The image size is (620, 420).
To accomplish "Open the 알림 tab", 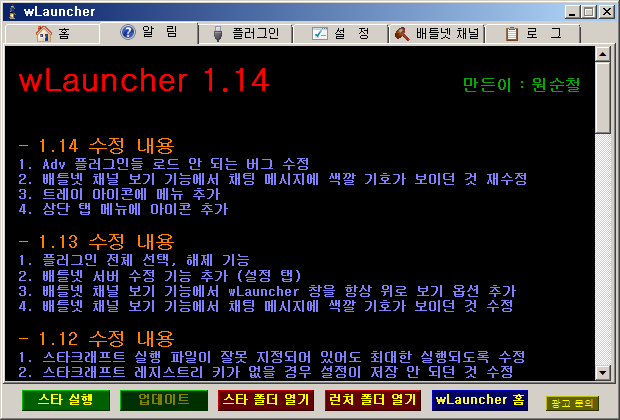I will pyautogui.click(x=149, y=32).
